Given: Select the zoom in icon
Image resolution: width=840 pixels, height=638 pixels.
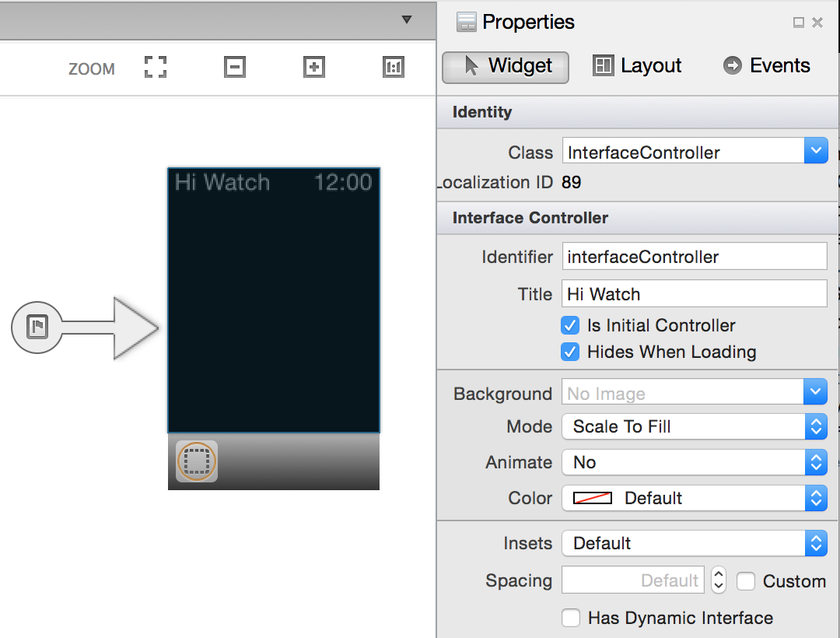Looking at the screenshot, I should [x=314, y=67].
